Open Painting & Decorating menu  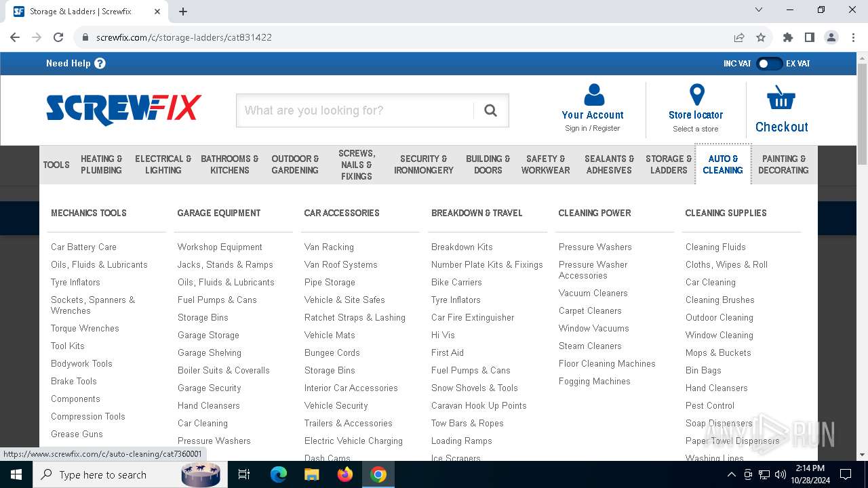pyautogui.click(x=783, y=165)
